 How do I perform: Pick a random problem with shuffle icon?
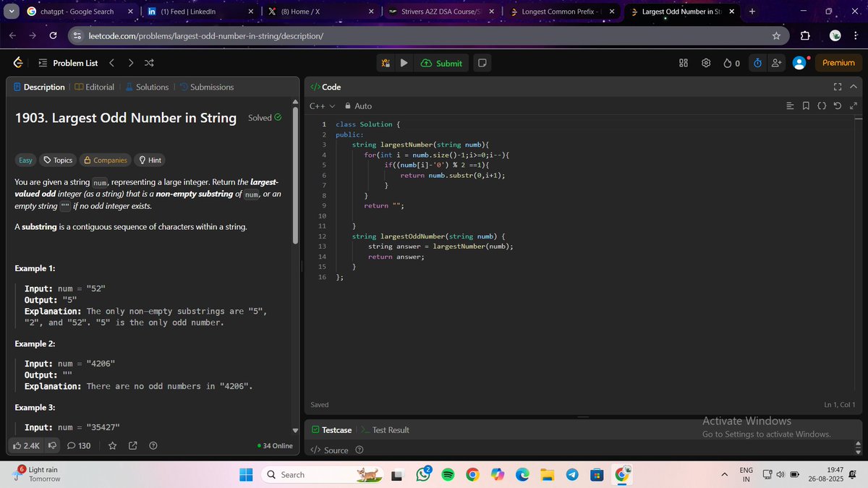149,63
